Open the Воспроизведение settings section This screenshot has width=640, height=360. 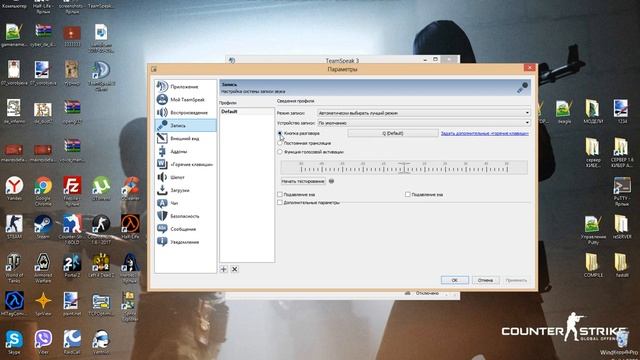[185, 112]
